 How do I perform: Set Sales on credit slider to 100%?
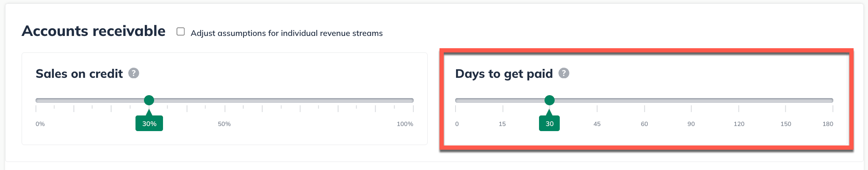(413, 101)
